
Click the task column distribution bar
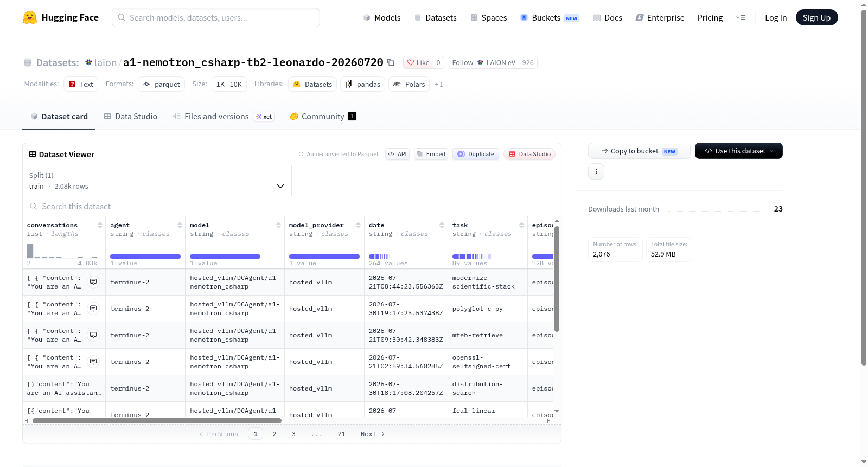[x=472, y=257]
